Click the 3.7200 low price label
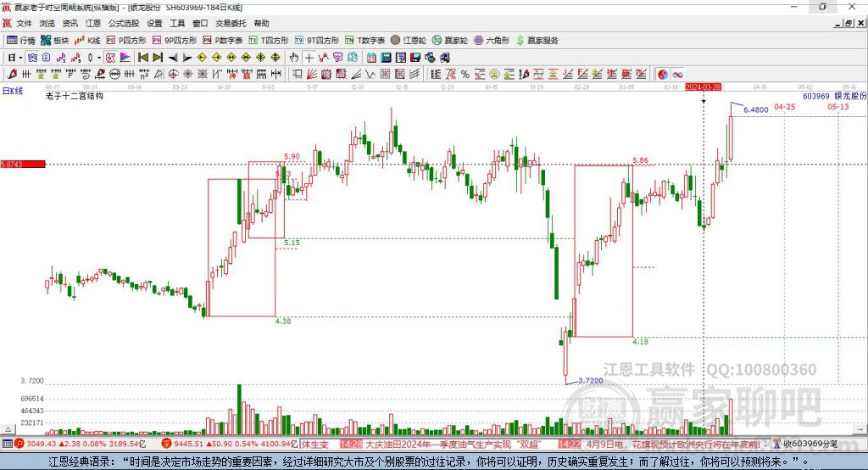This screenshot has height=470, width=868. pyautogui.click(x=591, y=380)
